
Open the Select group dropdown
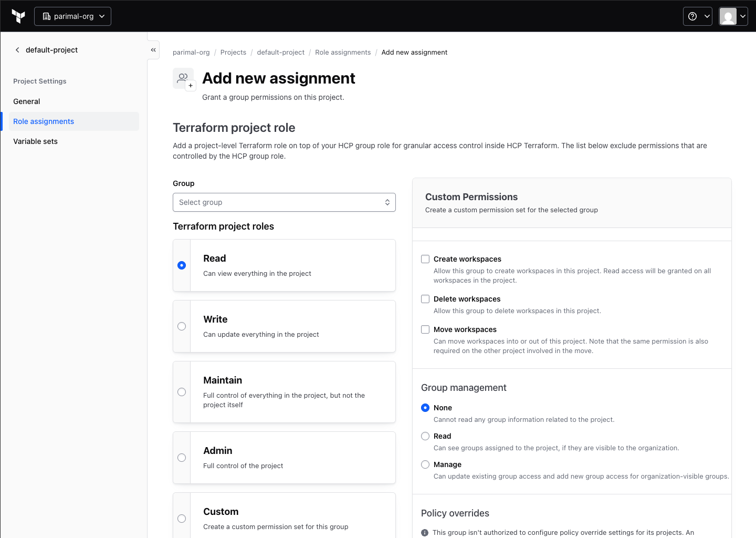point(284,202)
